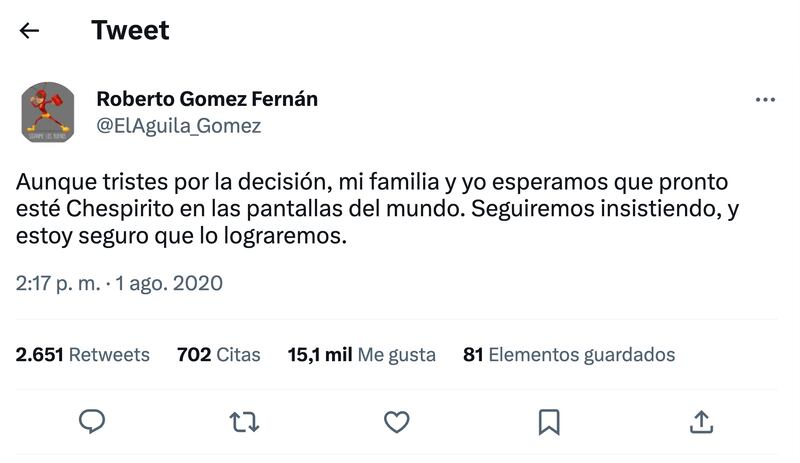Like the tweet with the heart icon

click(x=397, y=422)
